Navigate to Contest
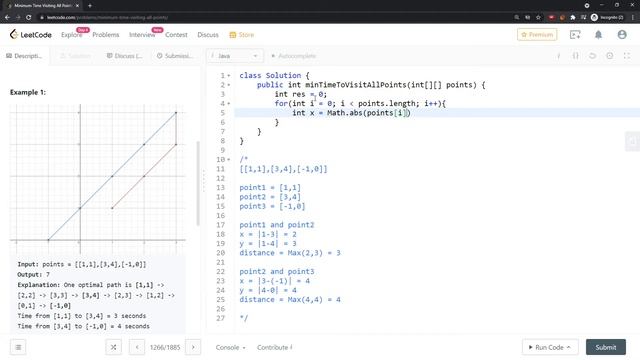The width and height of the screenshot is (640, 360). coord(176,35)
